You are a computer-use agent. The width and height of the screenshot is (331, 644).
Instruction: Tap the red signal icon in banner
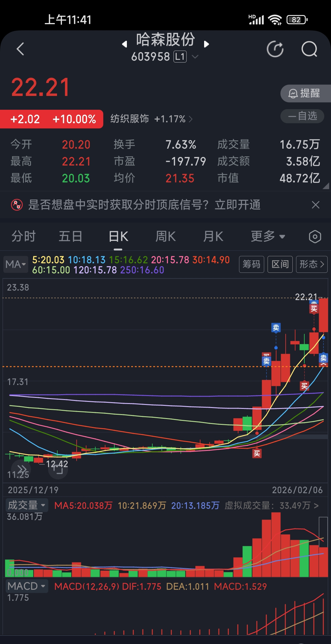[17, 205]
